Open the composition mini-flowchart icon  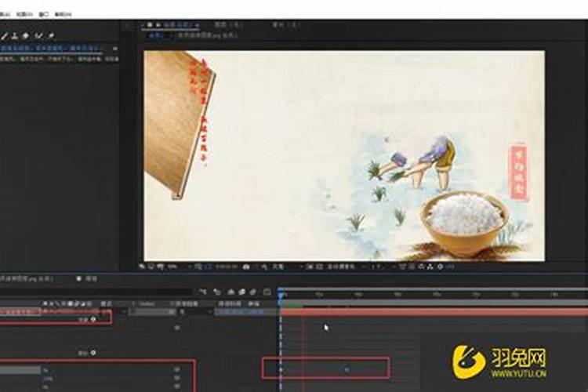click(203, 292)
